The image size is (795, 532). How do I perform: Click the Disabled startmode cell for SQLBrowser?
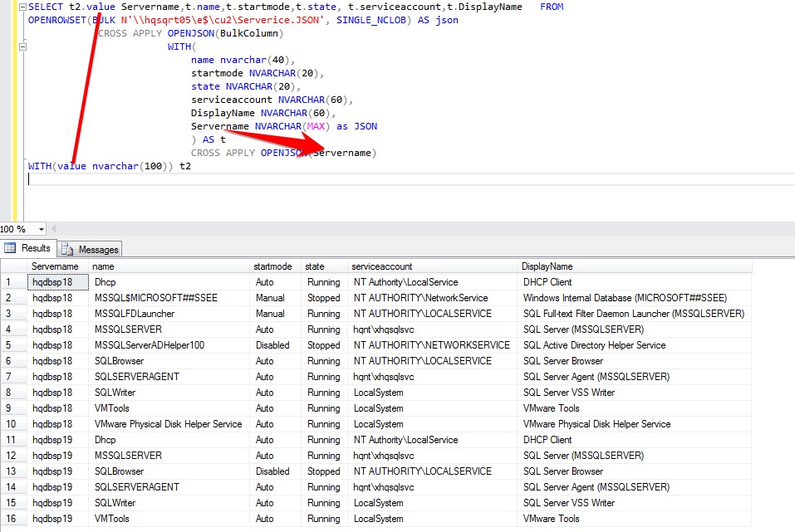click(x=272, y=471)
